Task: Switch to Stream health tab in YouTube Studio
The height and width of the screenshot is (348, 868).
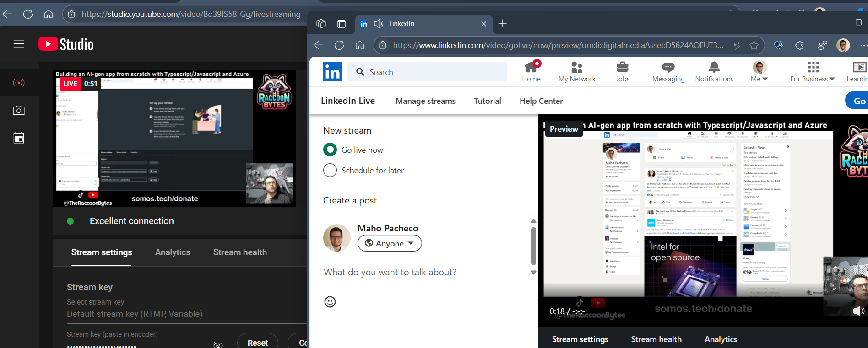Action: (x=240, y=252)
